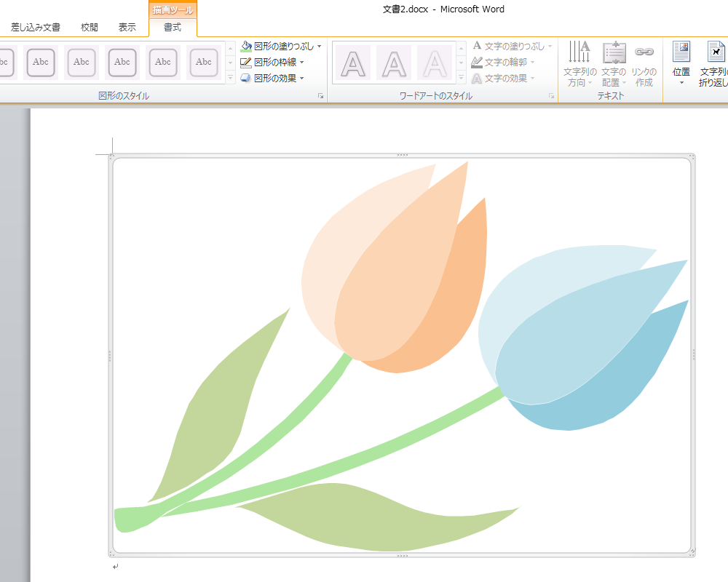Image resolution: width=728 pixels, height=582 pixels.
Task: Click the 図形の枠線 shape outline icon
Action: tap(246, 63)
